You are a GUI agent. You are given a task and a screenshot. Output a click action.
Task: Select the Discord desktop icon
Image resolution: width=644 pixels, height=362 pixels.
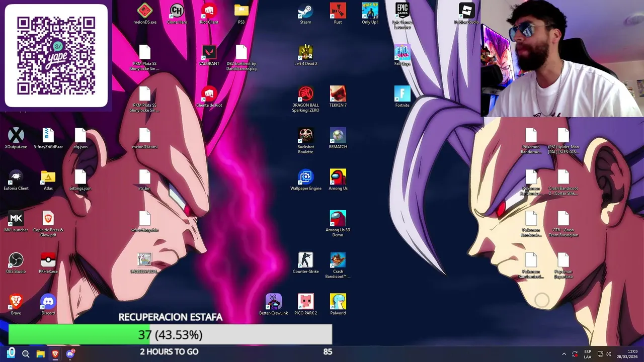coord(48,305)
